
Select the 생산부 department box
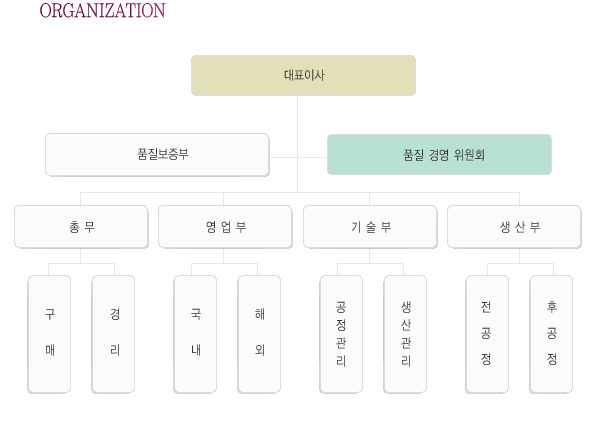point(514,227)
